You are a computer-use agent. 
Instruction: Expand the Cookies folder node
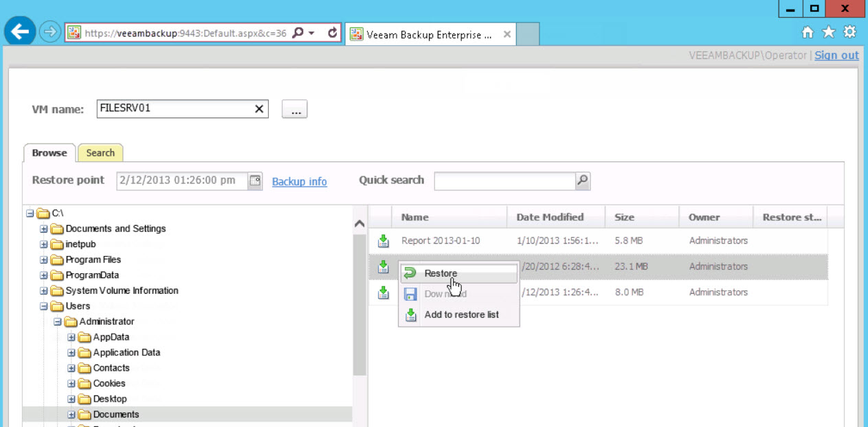point(71,383)
